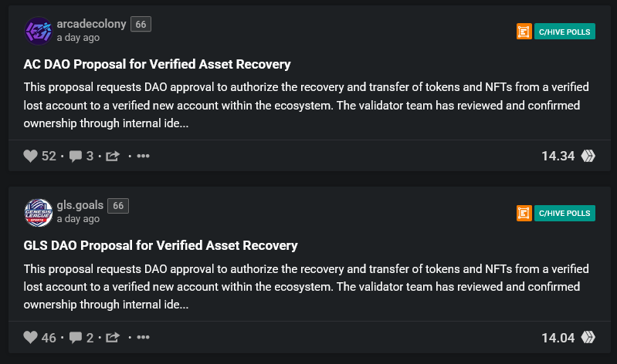
Task: Click the Hive payout icon next to 14.04
Action: 588,337
